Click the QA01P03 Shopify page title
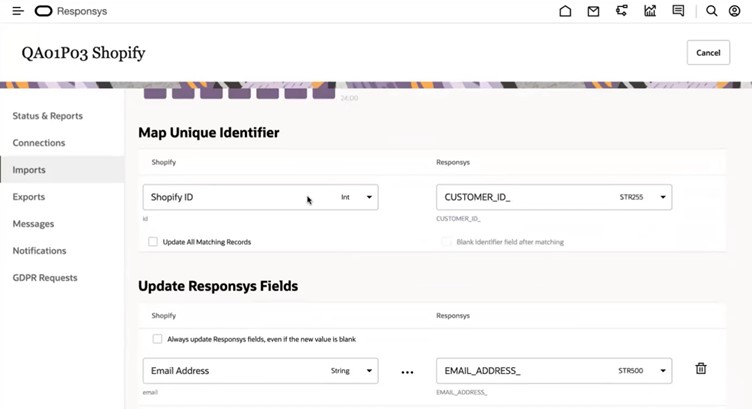This screenshot has height=409, width=752. tap(83, 53)
